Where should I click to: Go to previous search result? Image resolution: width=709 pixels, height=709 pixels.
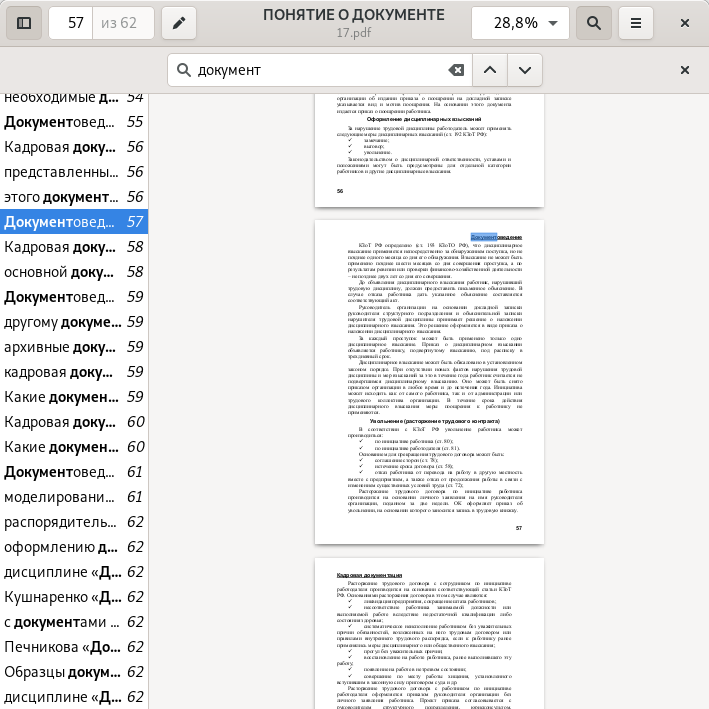tap(490, 70)
